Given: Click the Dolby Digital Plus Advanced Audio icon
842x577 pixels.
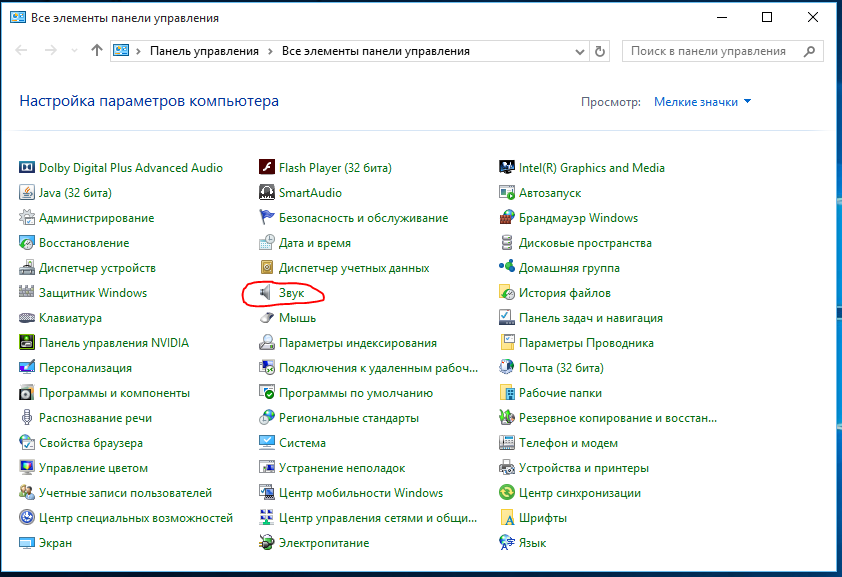Looking at the screenshot, I should click(27, 167).
